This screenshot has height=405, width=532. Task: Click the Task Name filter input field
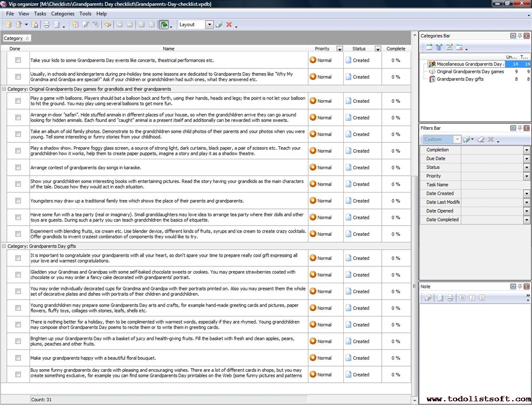tap(495, 185)
